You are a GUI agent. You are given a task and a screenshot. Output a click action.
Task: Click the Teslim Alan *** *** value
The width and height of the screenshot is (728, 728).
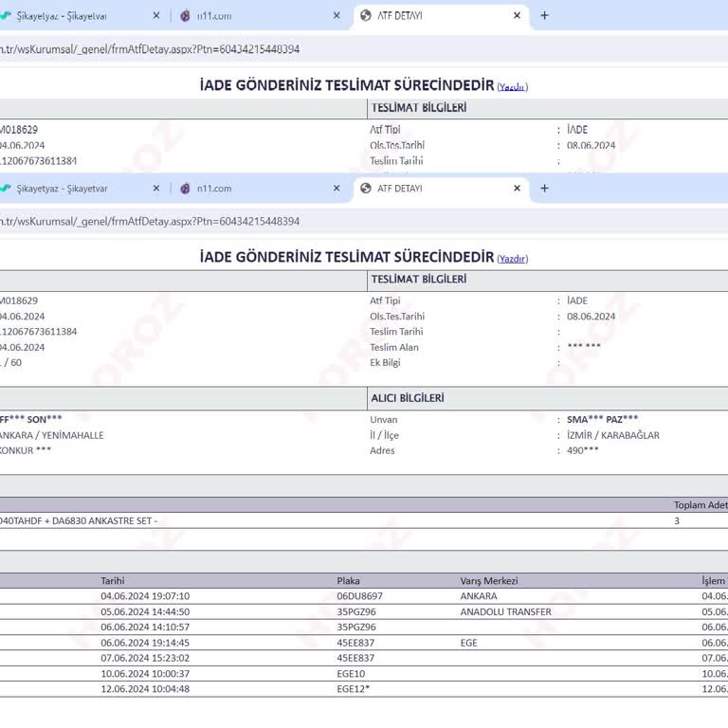(584, 346)
